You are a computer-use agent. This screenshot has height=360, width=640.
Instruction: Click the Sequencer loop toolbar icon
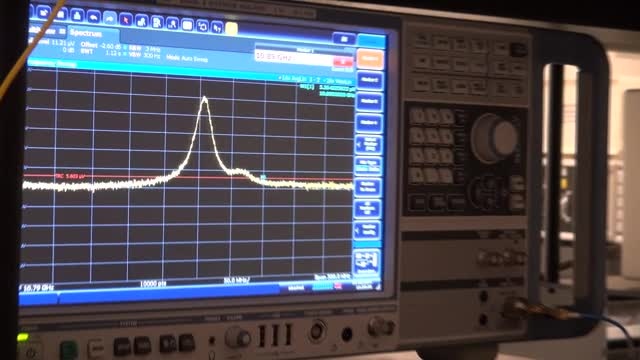pos(202,26)
